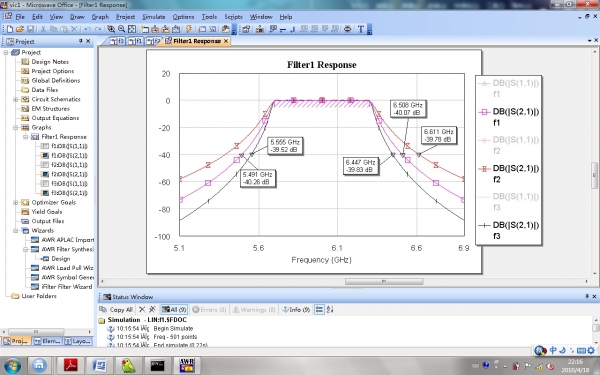Click the Open Project folder icon
The image size is (600, 375).
click(20, 29)
